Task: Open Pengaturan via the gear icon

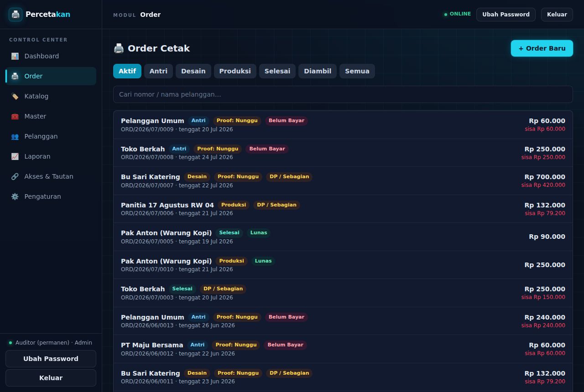Action: 15,196
